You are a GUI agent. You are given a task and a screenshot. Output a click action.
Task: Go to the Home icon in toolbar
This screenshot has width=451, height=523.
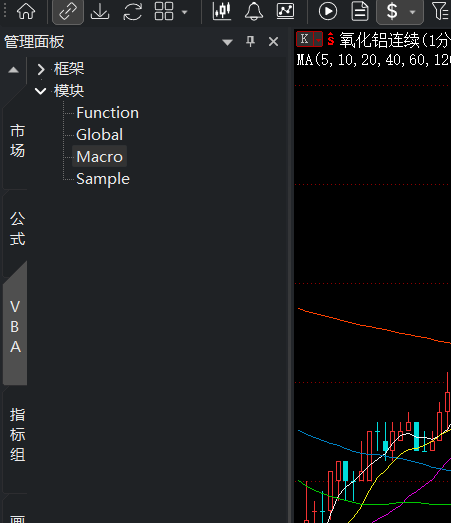[x=26, y=11]
